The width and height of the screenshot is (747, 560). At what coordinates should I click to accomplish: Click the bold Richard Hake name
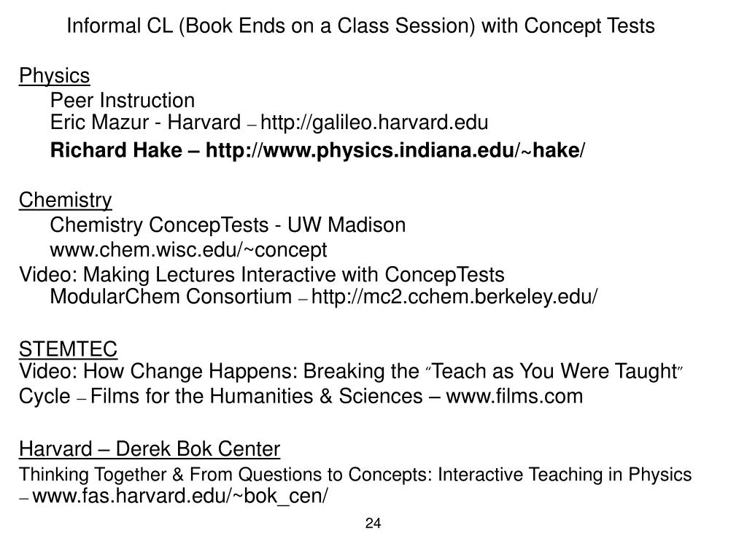116,150
